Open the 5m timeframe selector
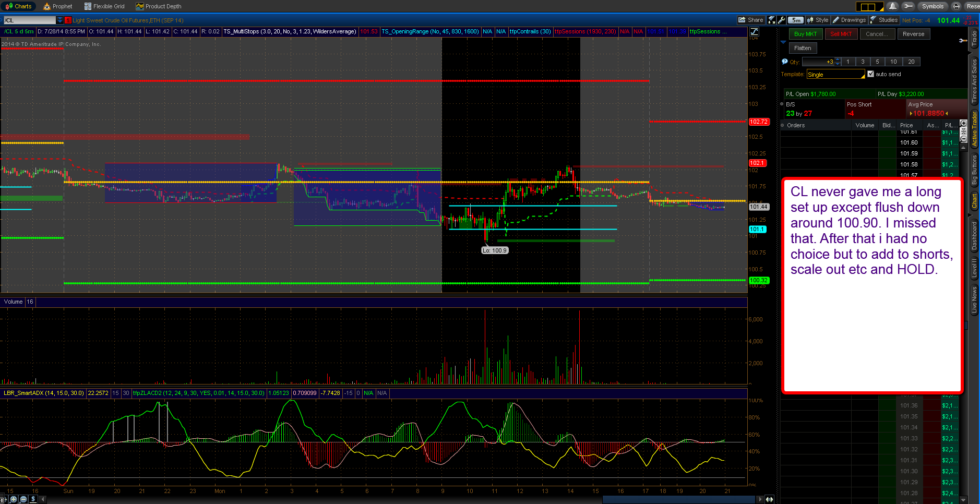Screen dimensions: 980x504 [x=795, y=20]
